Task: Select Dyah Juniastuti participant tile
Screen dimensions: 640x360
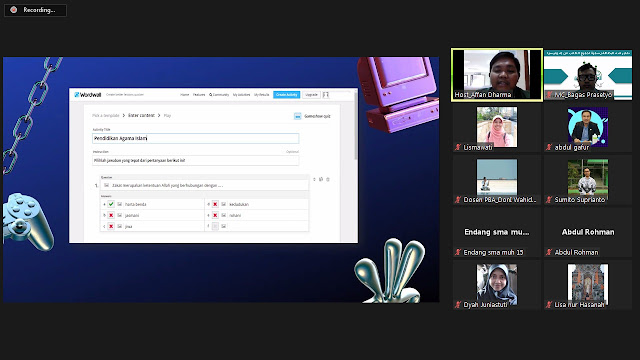Action: click(x=497, y=285)
